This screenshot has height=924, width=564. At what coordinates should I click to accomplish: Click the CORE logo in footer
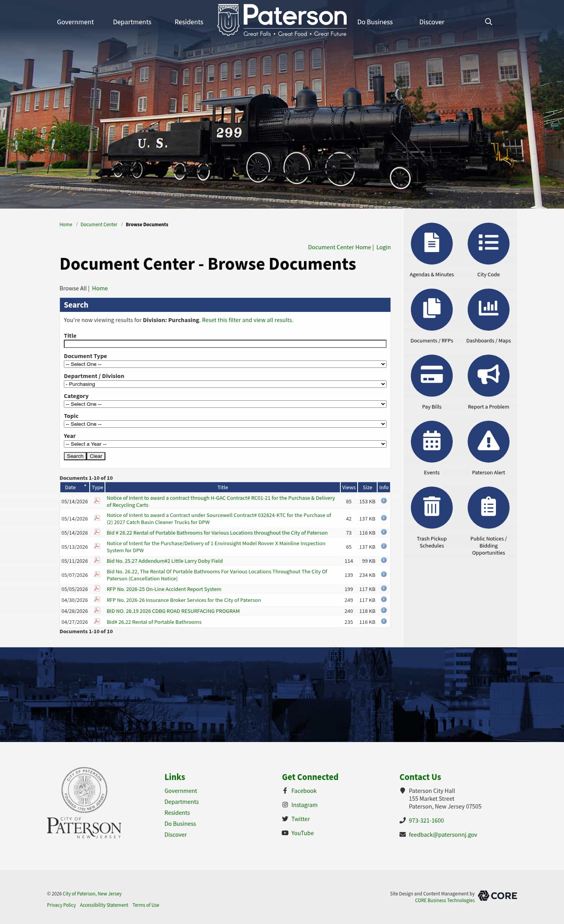click(x=497, y=895)
